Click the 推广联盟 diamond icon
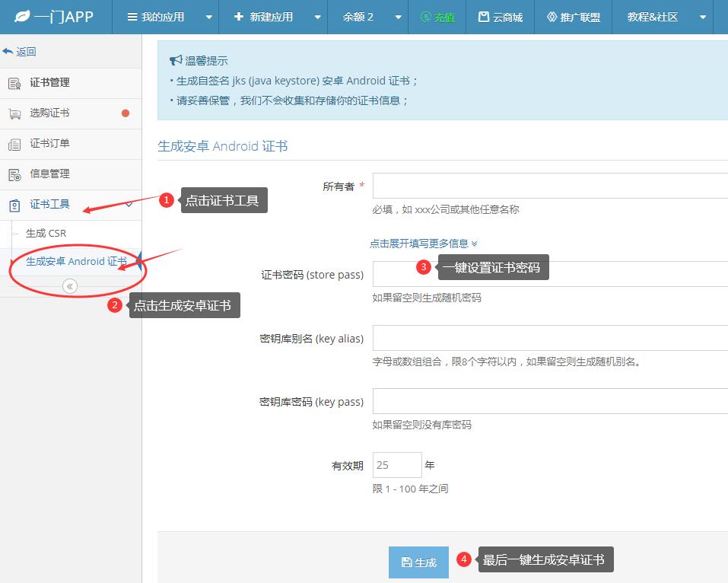The image size is (728, 583). point(552,18)
